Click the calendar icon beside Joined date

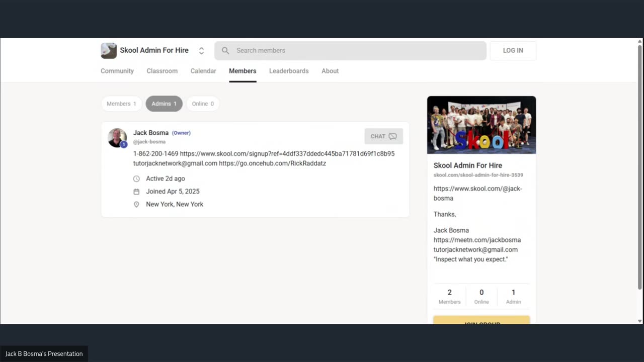pos(136,192)
